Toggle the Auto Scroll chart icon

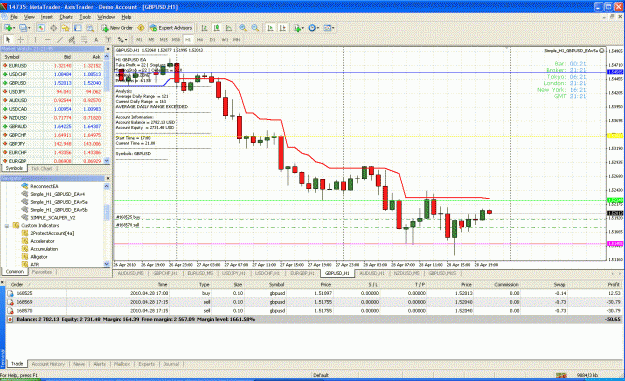click(x=270, y=28)
